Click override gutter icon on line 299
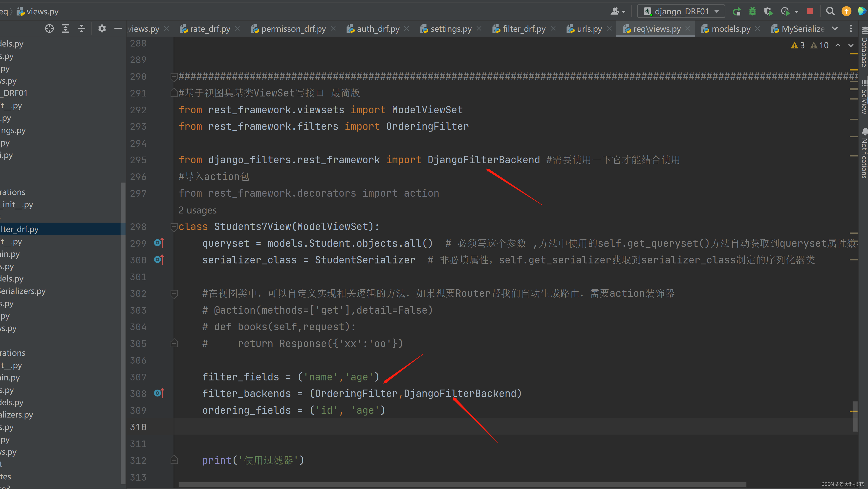The width and height of the screenshot is (868, 489). tap(159, 243)
